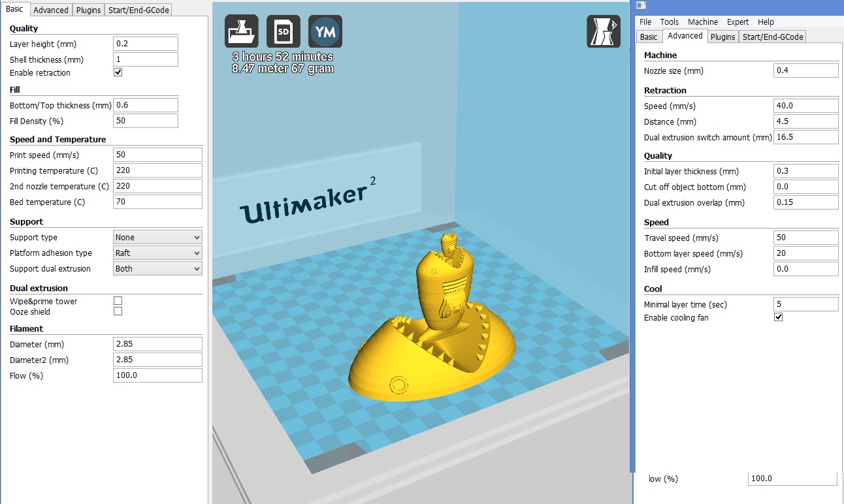Click Travel speed input field
Viewport: 844px width, 504px height.
click(x=805, y=238)
